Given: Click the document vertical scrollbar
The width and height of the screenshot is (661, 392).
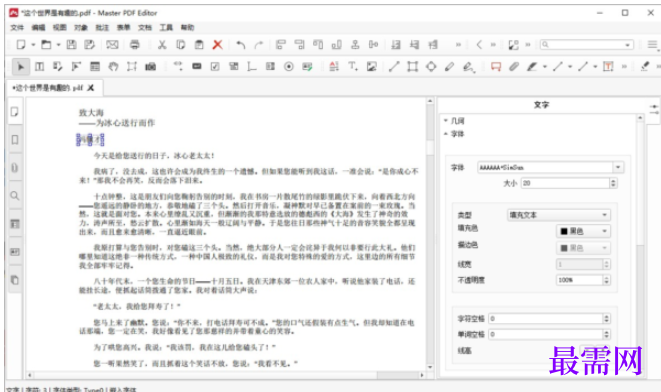Looking at the screenshot, I should pos(430,234).
